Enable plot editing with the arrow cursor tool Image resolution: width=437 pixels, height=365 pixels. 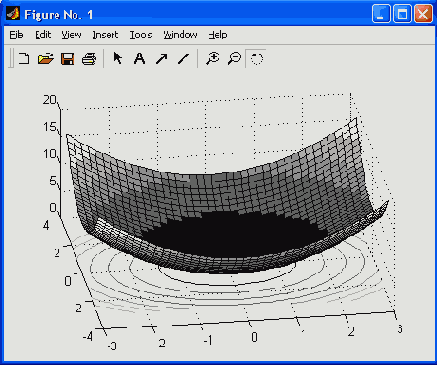click(x=118, y=59)
